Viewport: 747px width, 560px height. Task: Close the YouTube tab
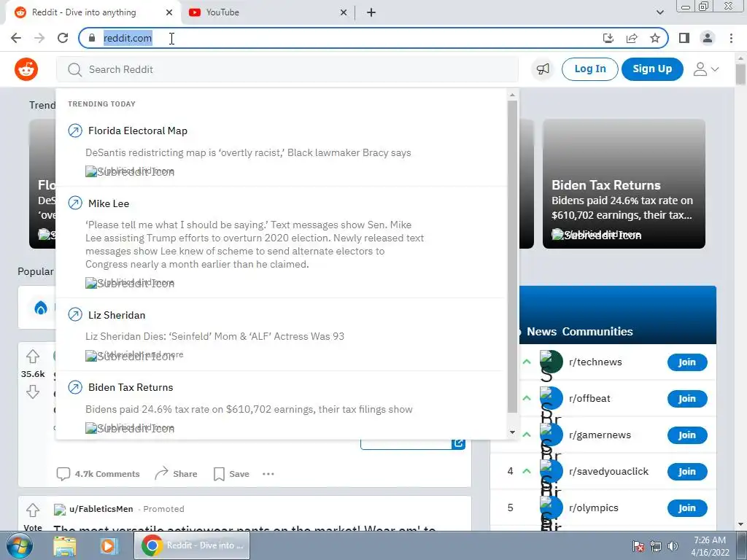(x=344, y=13)
